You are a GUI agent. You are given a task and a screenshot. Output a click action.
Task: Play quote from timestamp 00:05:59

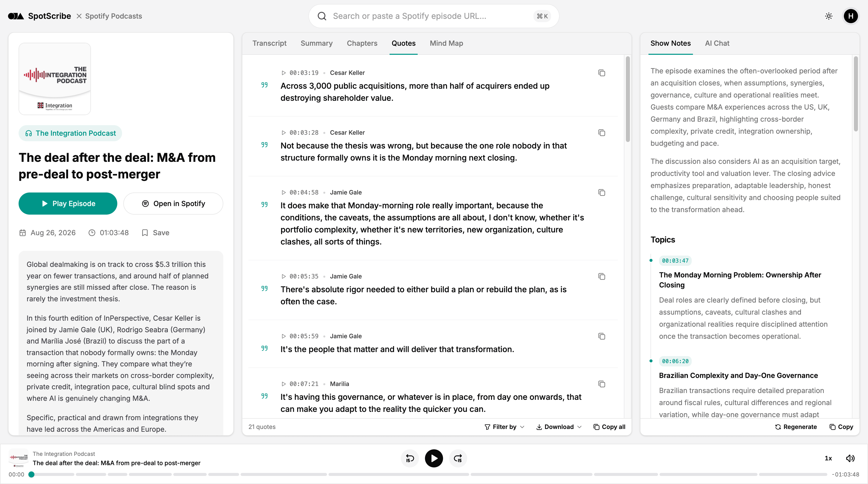300,336
